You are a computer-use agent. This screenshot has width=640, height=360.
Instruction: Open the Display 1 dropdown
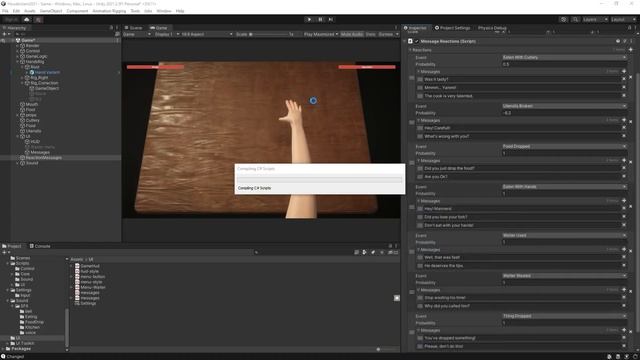tap(167, 34)
